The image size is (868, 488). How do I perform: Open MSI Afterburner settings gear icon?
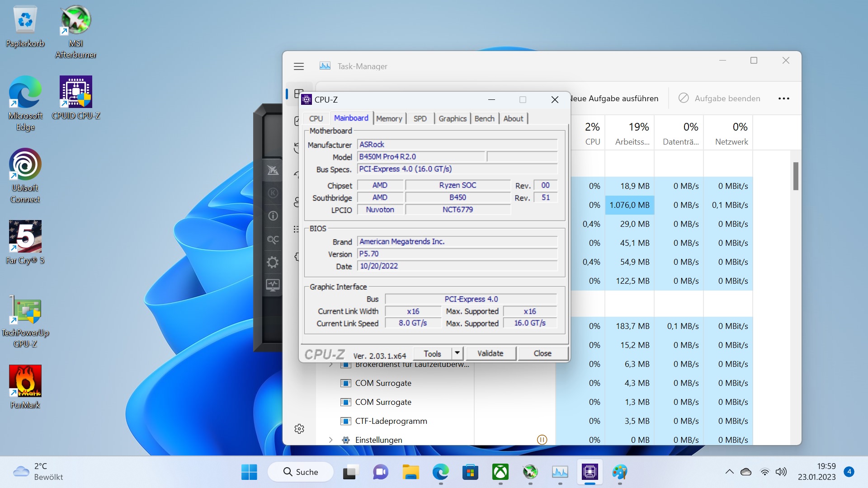[273, 263]
